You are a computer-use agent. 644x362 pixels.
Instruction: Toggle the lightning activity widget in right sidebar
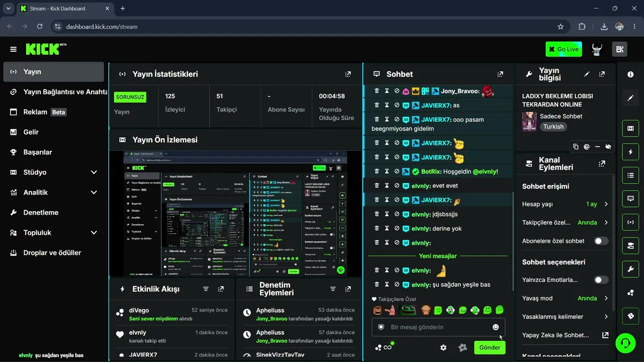630,152
